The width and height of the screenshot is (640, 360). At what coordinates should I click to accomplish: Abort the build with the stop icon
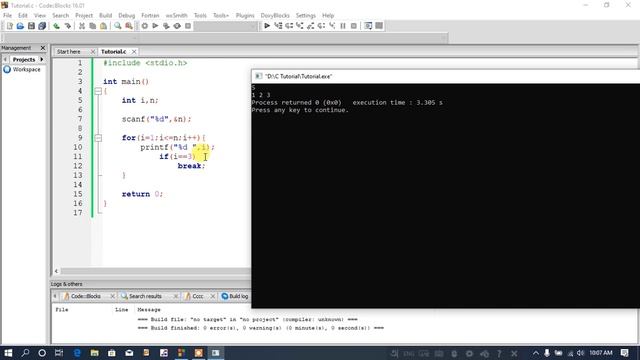(x=188, y=26)
